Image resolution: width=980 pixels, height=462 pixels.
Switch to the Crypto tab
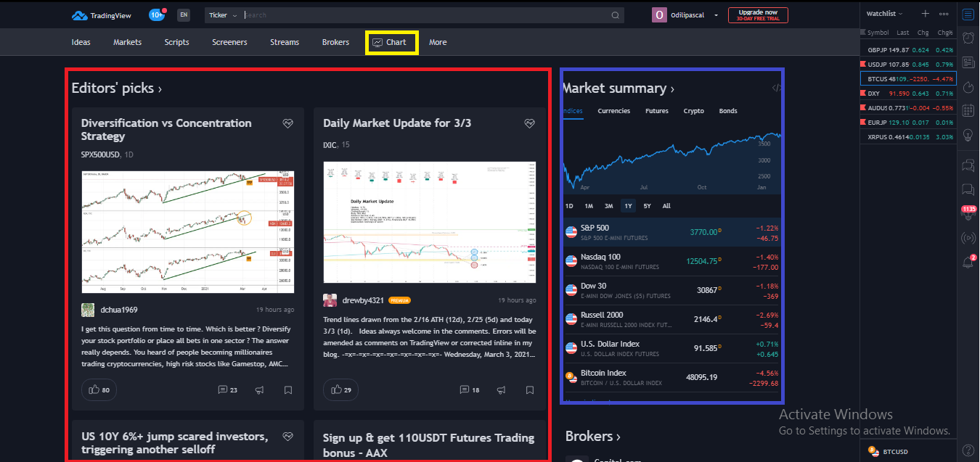693,111
